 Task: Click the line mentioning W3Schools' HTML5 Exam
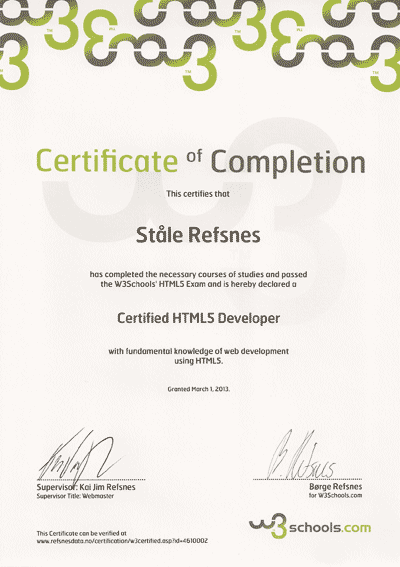[199, 284]
